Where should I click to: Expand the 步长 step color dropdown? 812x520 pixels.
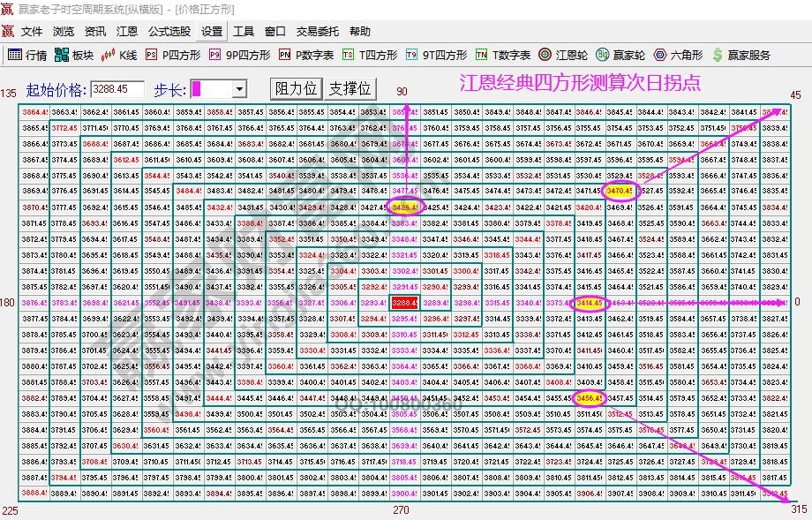coord(239,88)
